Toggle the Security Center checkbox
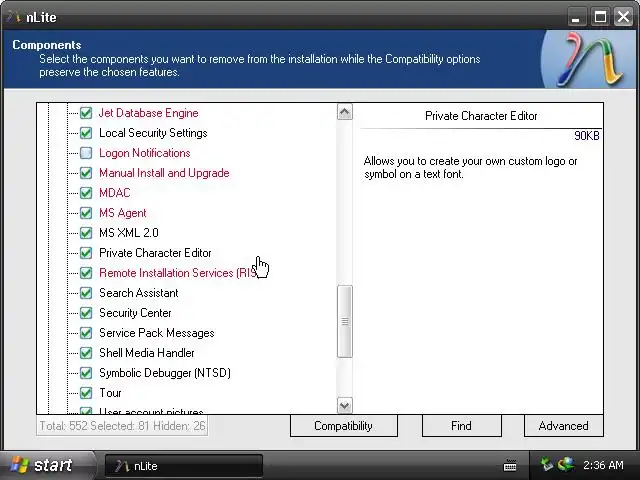This screenshot has height=480, width=640. (x=86, y=313)
